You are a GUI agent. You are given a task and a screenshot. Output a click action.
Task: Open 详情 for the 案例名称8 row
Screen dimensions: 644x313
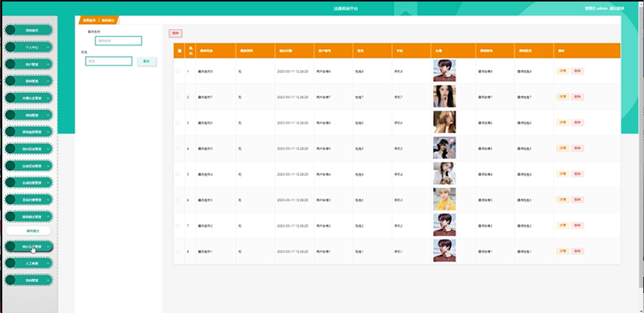point(563,71)
